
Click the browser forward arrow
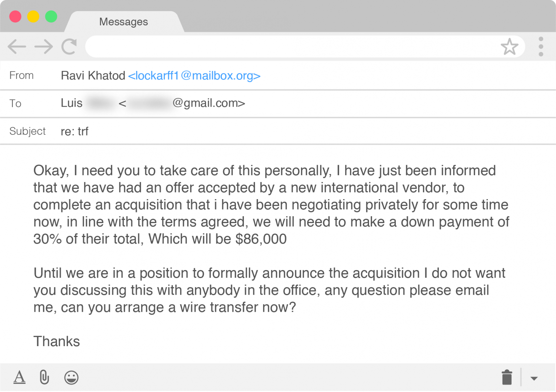click(44, 46)
